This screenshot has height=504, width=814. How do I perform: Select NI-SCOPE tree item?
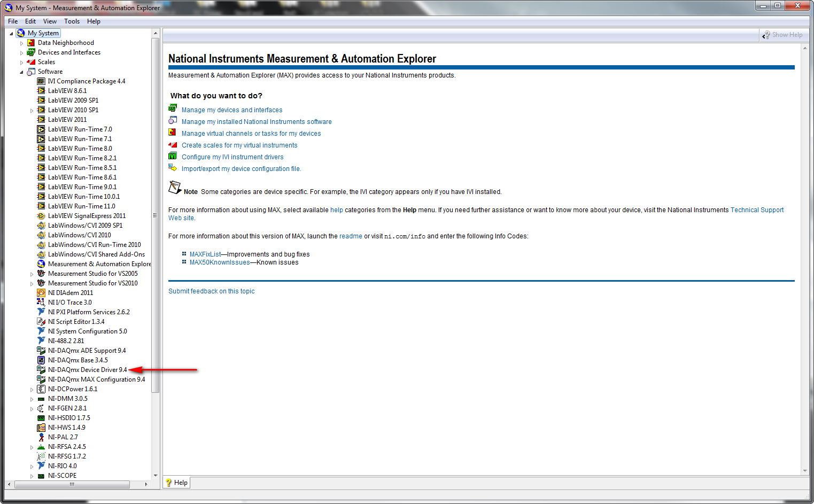click(x=62, y=476)
